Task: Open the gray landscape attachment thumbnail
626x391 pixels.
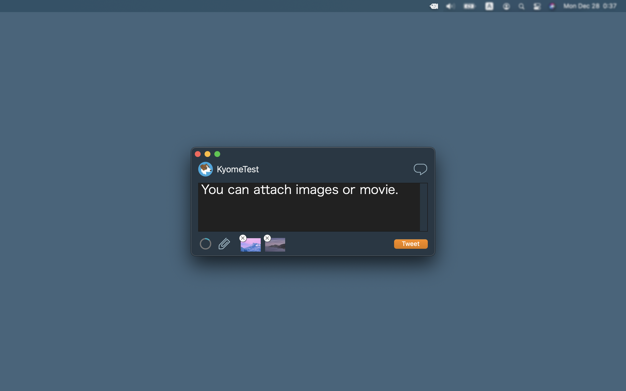Action: point(275,245)
